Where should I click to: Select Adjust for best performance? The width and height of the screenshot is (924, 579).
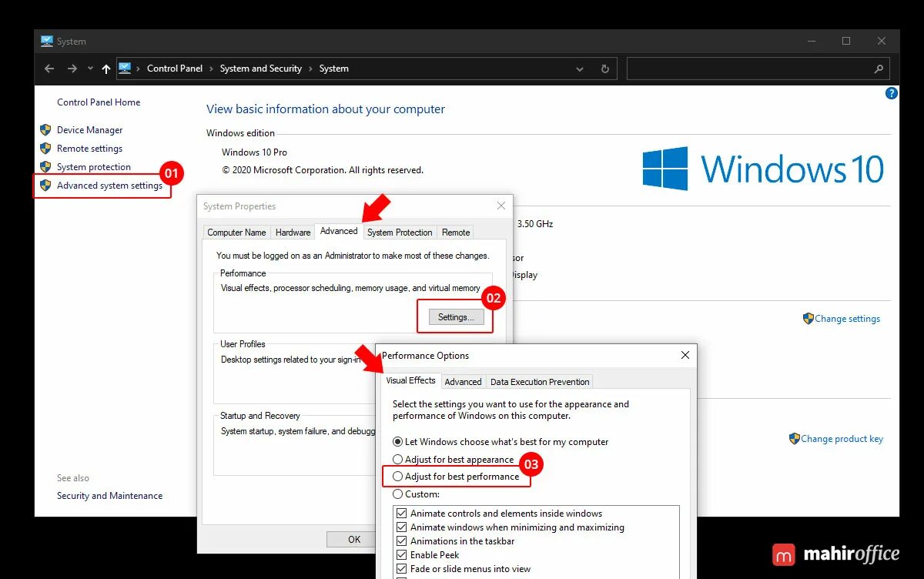point(456,477)
